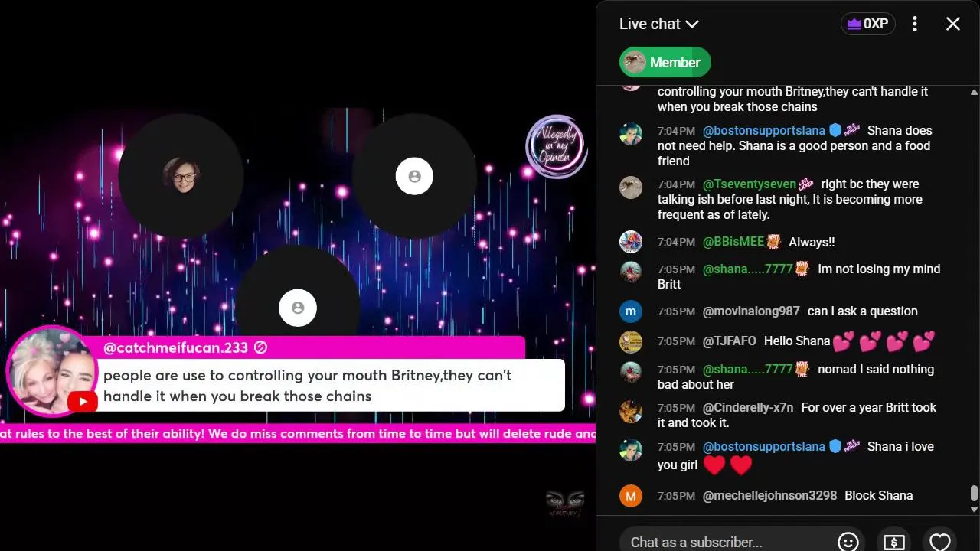
Task: Close the live chat panel
Action: [952, 24]
